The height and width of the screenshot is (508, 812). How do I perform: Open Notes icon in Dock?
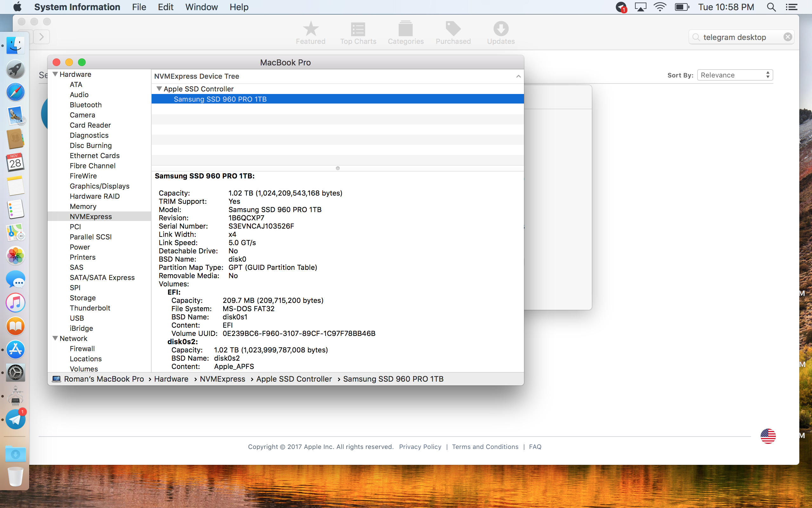tap(16, 185)
